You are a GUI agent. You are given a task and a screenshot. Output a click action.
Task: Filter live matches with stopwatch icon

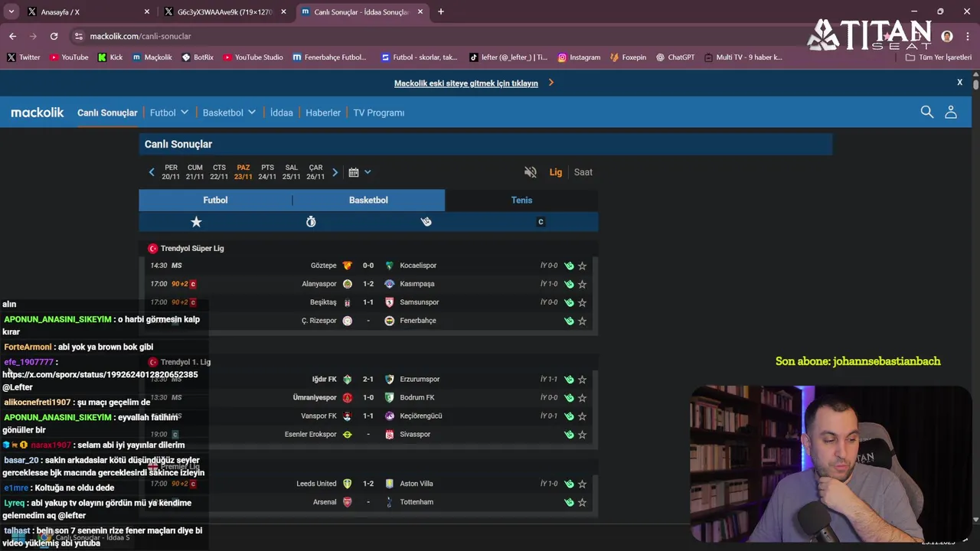pyautogui.click(x=311, y=222)
